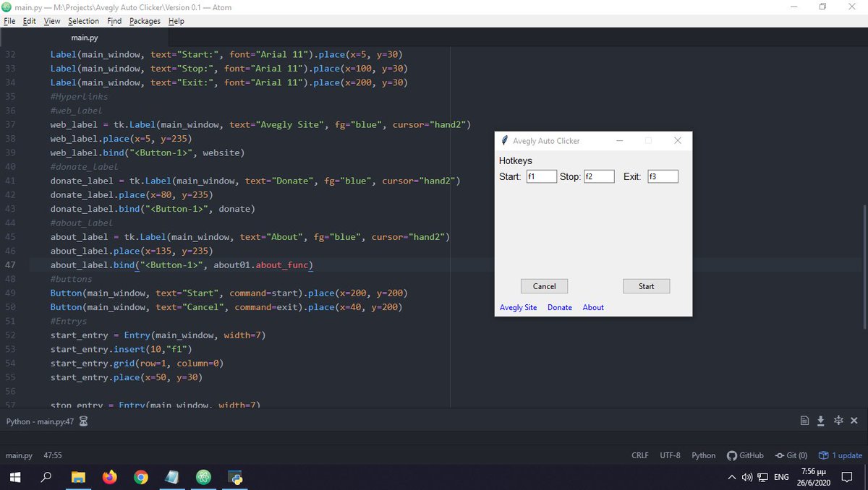Click the hourglass icon in script output panel

[83, 421]
